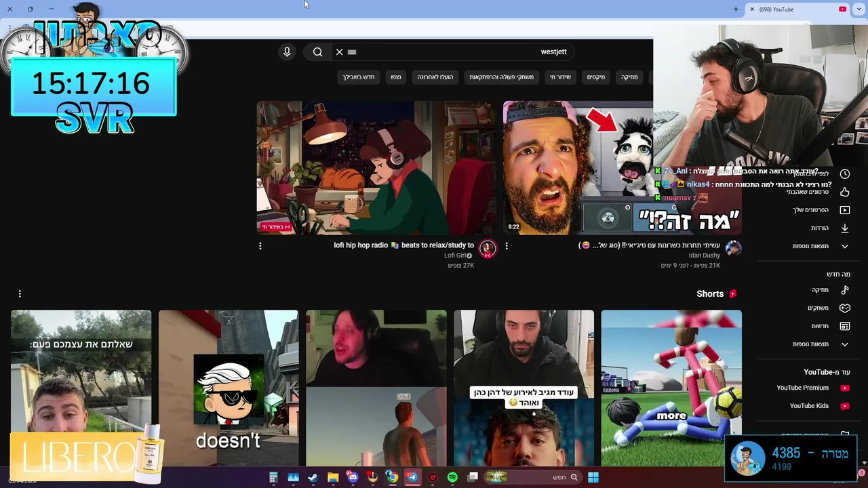
Task: Select the משחקי פעולה והרפתקאות filter chip
Action: (x=502, y=77)
